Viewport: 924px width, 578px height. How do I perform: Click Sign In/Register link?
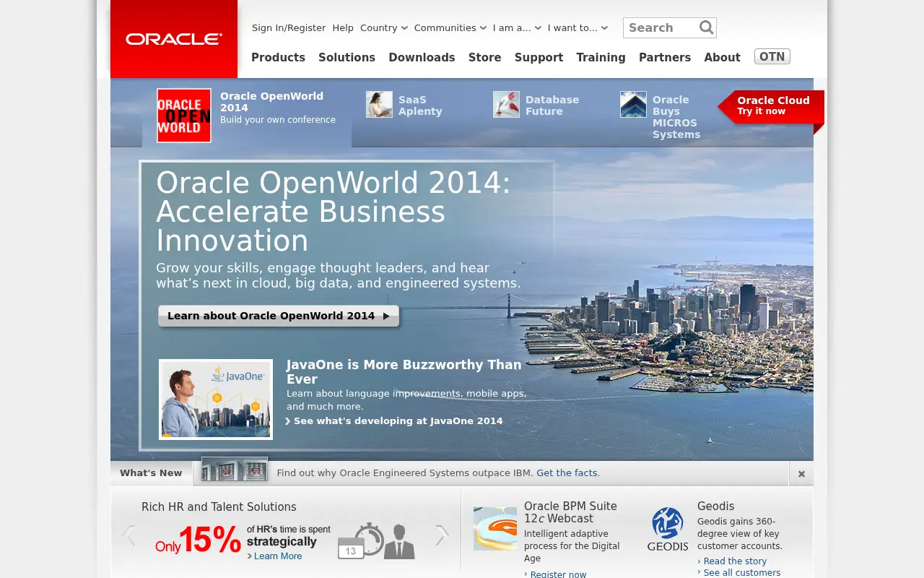click(289, 27)
